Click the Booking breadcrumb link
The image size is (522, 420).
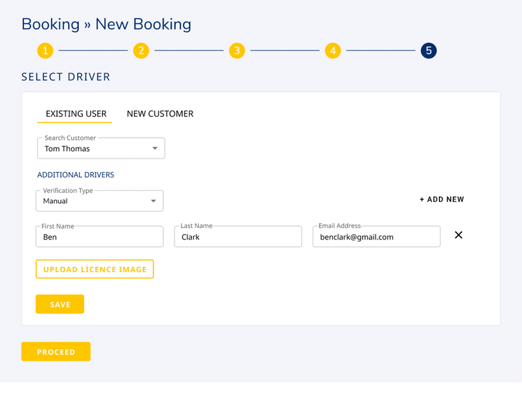(x=51, y=24)
